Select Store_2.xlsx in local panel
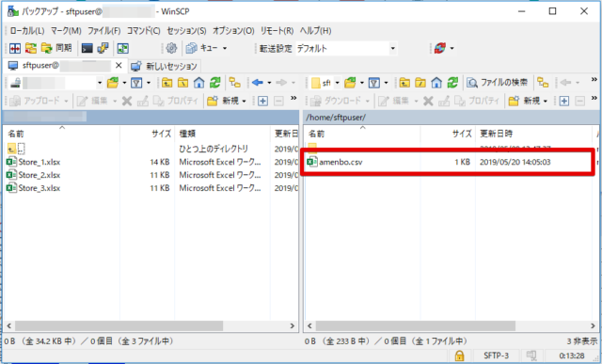The image size is (602, 364). click(x=40, y=175)
